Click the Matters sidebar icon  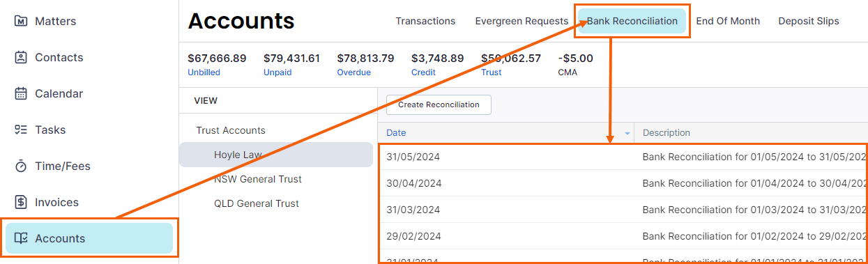coord(21,21)
